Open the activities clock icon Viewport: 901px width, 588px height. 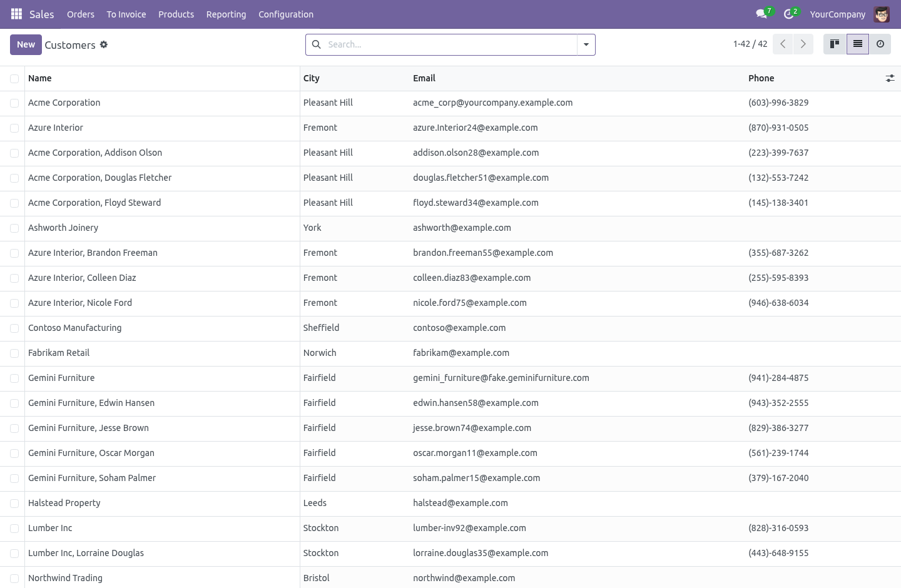tap(788, 14)
